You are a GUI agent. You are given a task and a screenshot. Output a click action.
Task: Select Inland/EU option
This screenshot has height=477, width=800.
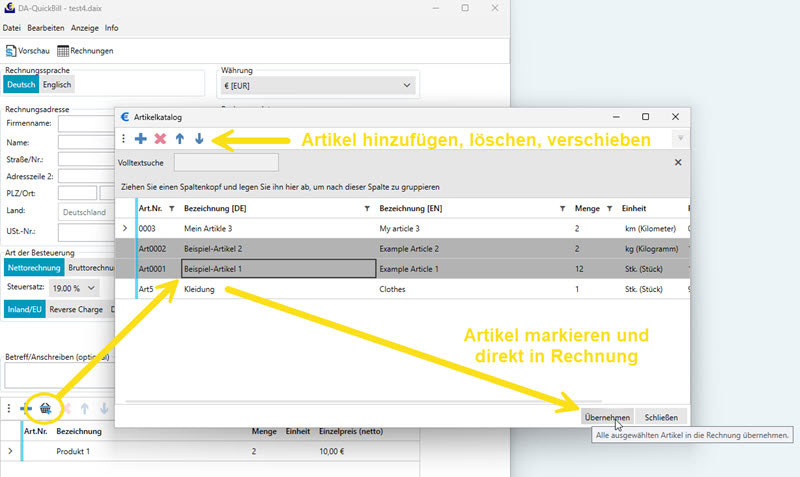click(x=24, y=309)
